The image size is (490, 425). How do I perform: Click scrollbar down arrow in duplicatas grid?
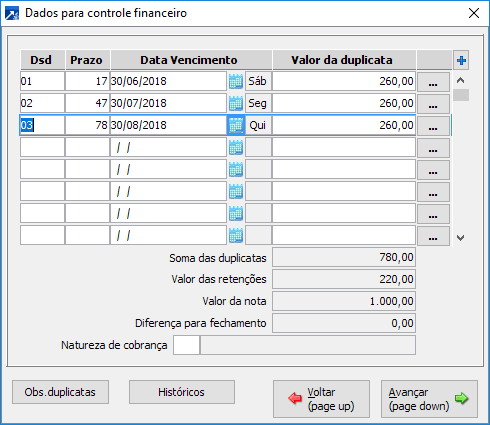pyautogui.click(x=461, y=238)
